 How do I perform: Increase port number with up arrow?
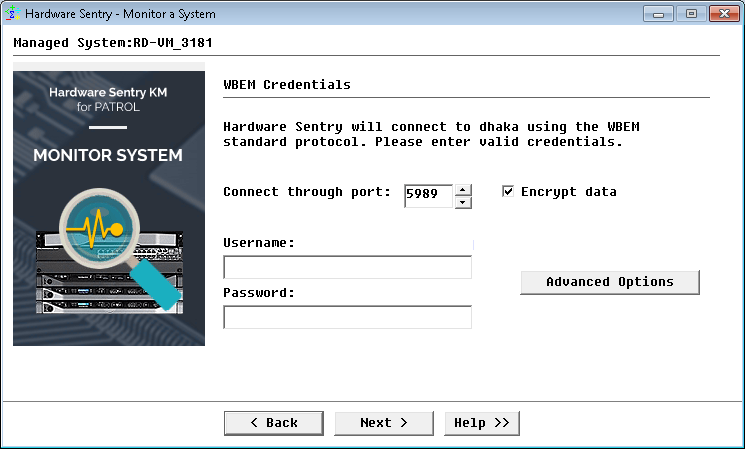[463, 190]
